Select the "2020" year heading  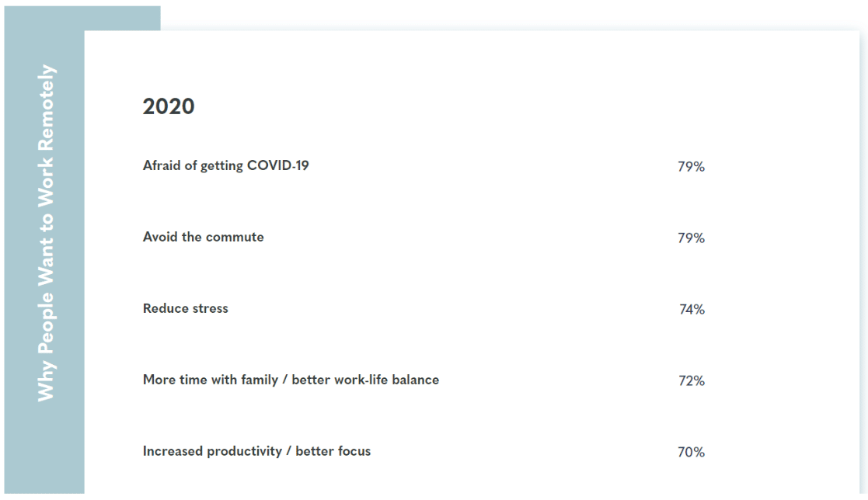click(169, 106)
